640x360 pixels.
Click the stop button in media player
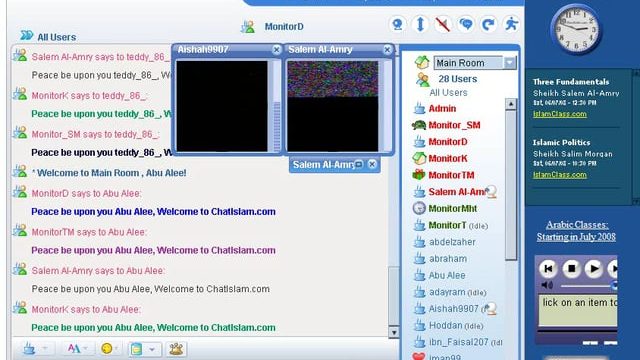(571, 269)
